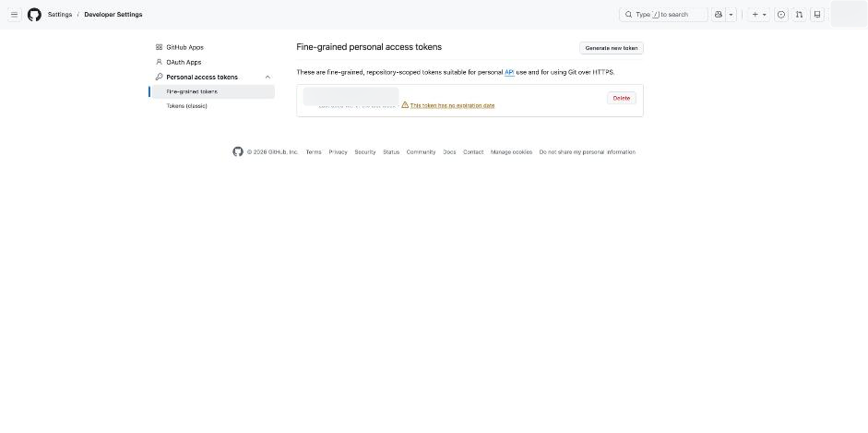This screenshot has height=433, width=868.
Task: Click Manage cookies in footer
Action: pos(512,151)
